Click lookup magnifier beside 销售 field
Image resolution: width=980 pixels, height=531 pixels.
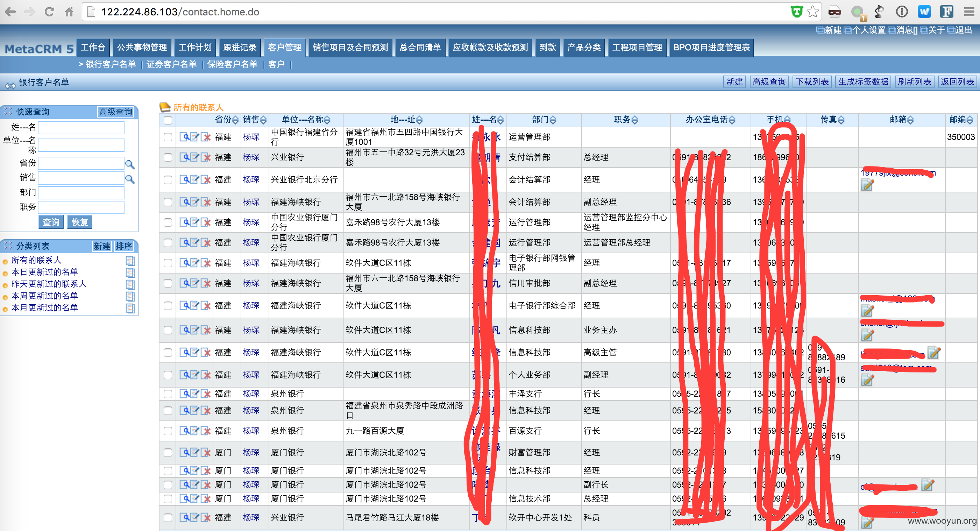coord(130,179)
